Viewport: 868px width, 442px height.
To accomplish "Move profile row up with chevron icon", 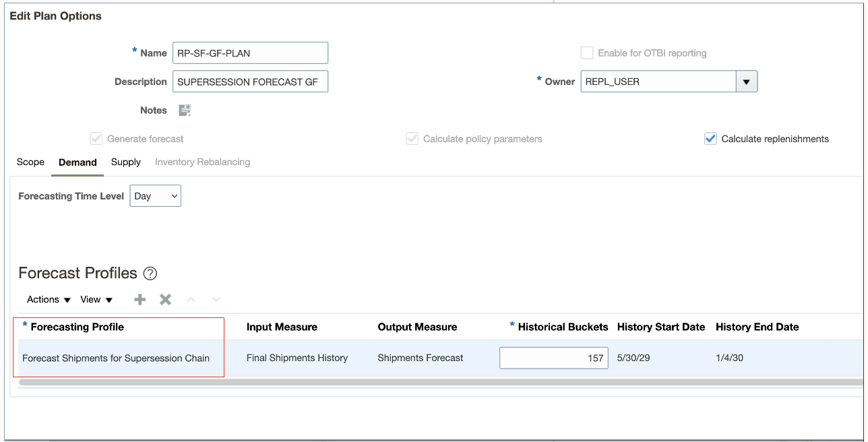I will [191, 299].
